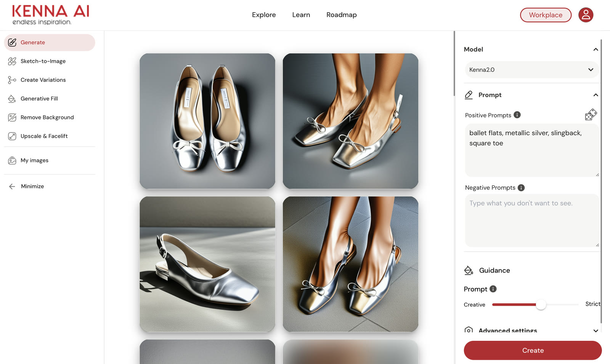The image size is (610, 364).
Task: Click the Minimize sidebar label
Action: tap(32, 186)
